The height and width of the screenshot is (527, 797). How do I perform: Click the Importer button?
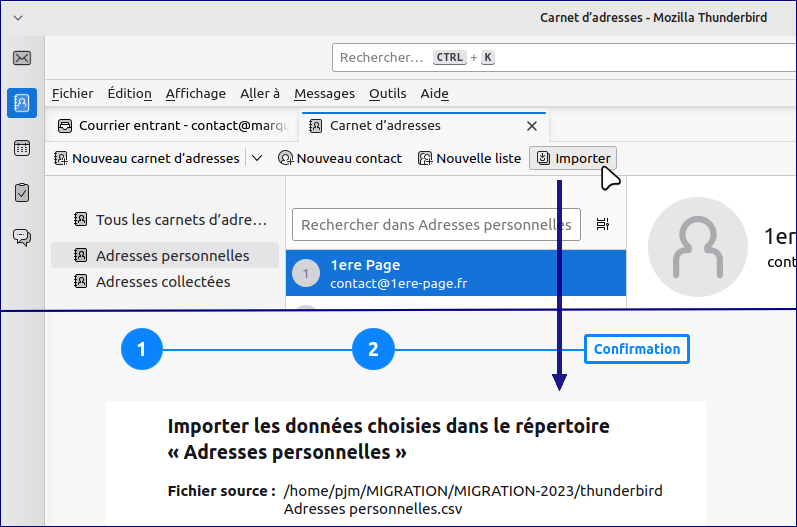coord(573,158)
